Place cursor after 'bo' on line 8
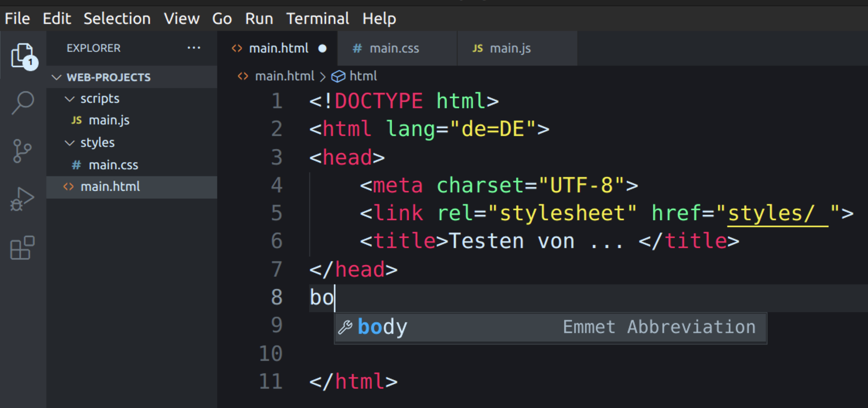868x408 pixels. pos(335,297)
